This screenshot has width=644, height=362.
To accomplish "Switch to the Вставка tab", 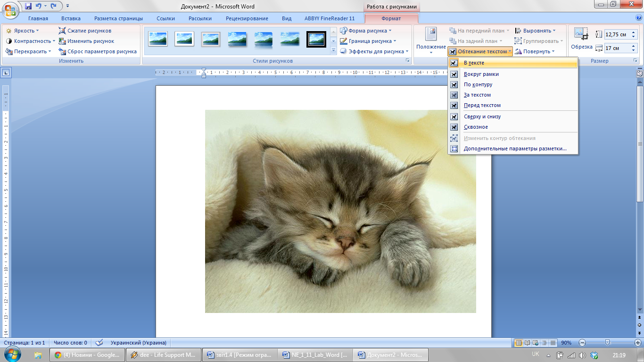I will [x=71, y=18].
